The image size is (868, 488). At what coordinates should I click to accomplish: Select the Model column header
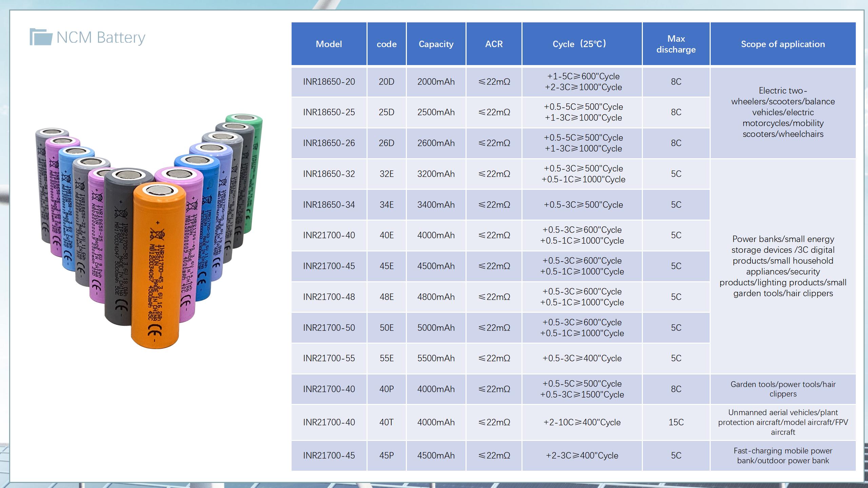[x=329, y=44]
